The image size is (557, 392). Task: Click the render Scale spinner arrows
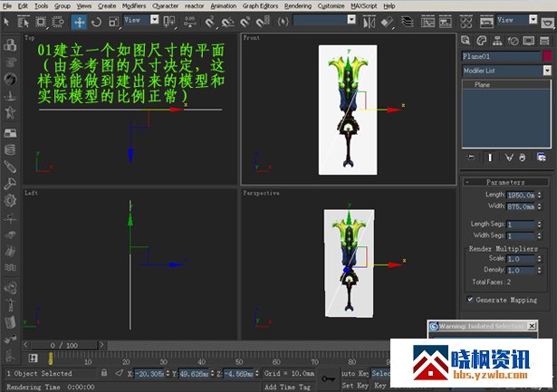(539, 259)
